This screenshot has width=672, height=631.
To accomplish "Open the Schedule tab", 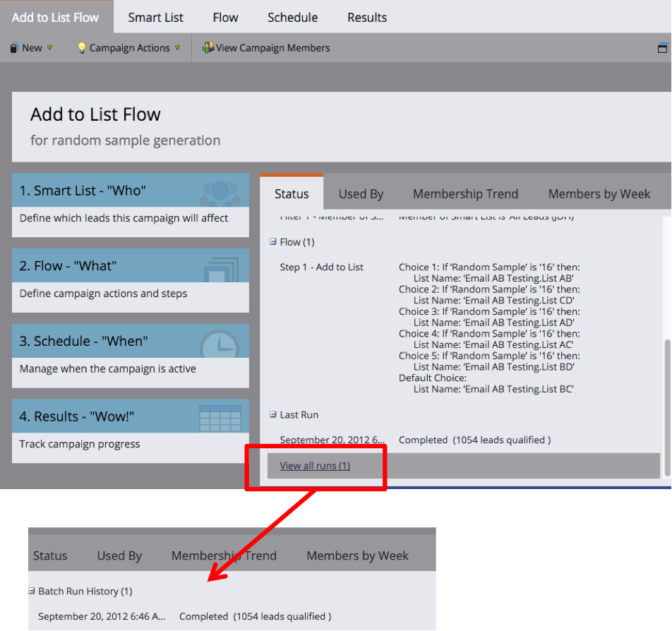I will [x=292, y=18].
